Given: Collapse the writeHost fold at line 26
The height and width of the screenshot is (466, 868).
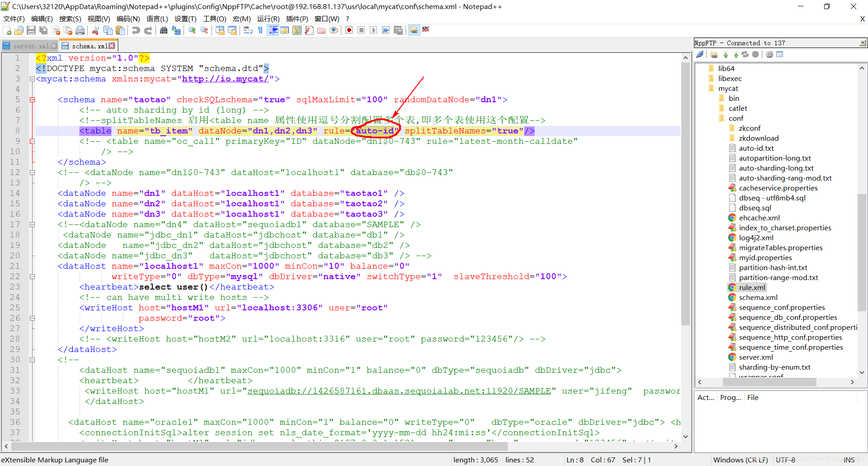Looking at the screenshot, I should (32, 318).
